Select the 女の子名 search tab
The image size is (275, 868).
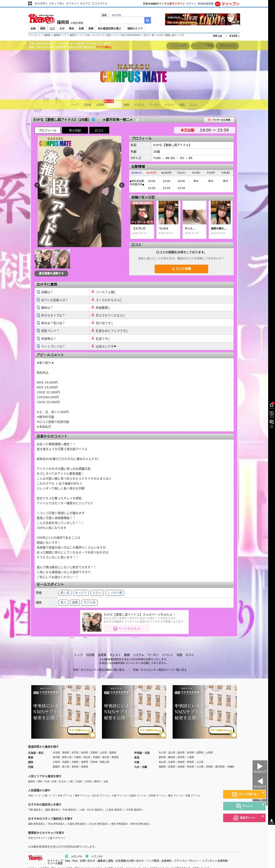(116, 15)
